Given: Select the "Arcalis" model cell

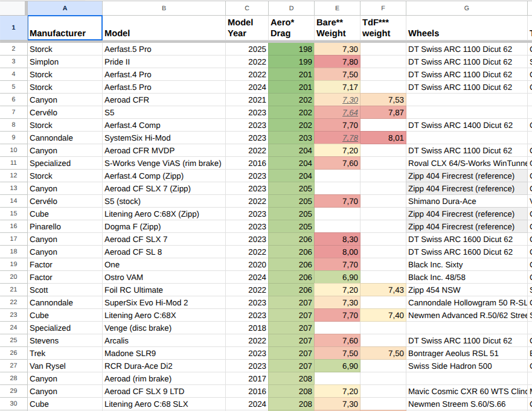Looking at the screenshot, I should (x=164, y=340).
